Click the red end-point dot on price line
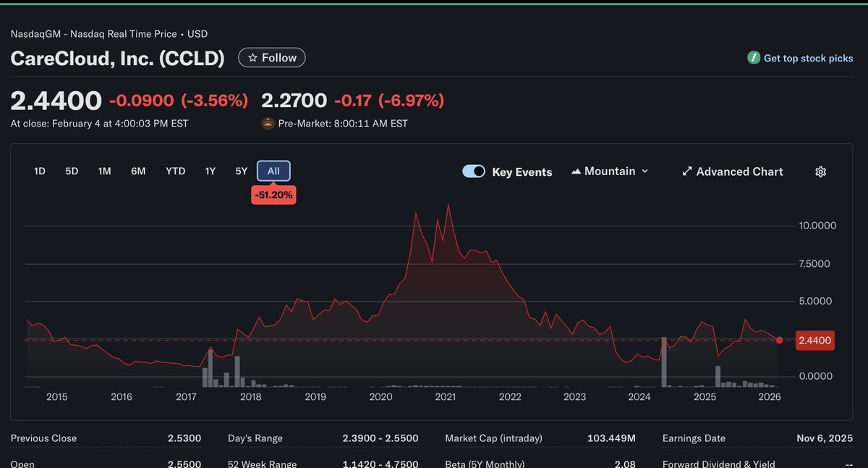 click(x=779, y=340)
